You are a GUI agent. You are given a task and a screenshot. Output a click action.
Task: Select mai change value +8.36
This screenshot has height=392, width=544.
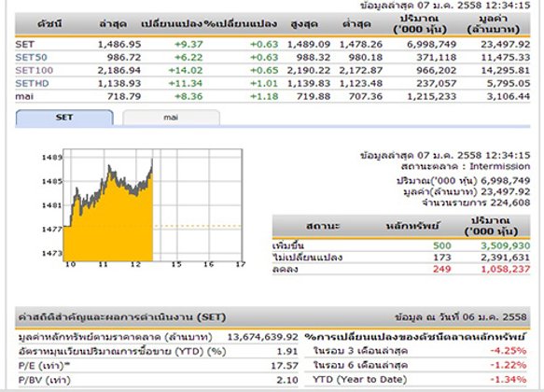pos(188,96)
